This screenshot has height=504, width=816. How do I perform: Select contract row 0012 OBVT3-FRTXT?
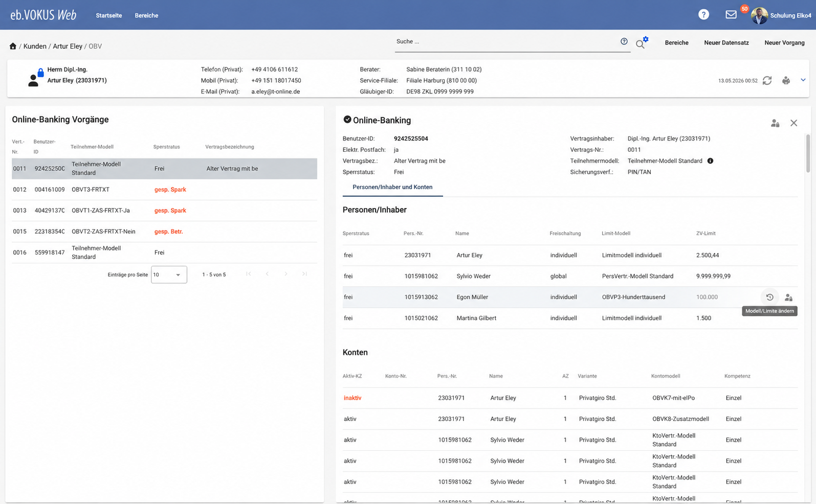point(164,190)
